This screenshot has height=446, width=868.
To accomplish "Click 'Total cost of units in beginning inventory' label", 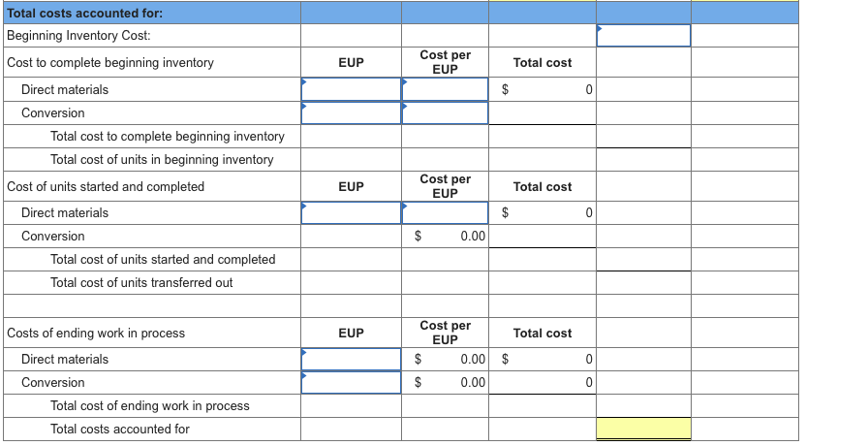I will pos(162,160).
